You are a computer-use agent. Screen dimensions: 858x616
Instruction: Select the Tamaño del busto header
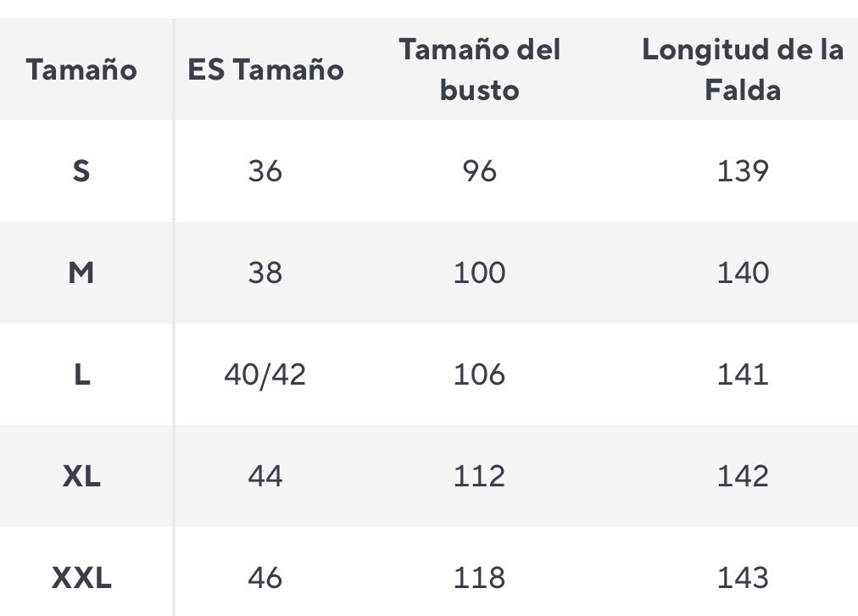click(x=479, y=69)
